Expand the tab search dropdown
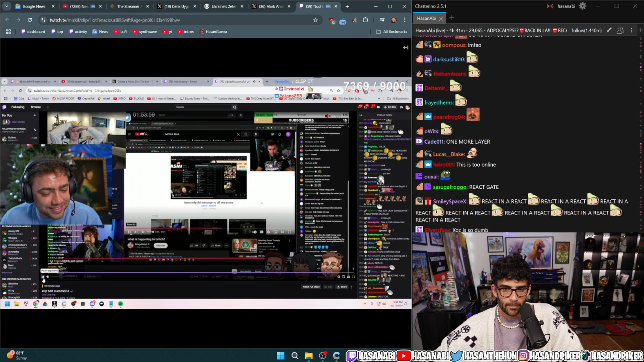This screenshot has width=644, height=362. 7,6
